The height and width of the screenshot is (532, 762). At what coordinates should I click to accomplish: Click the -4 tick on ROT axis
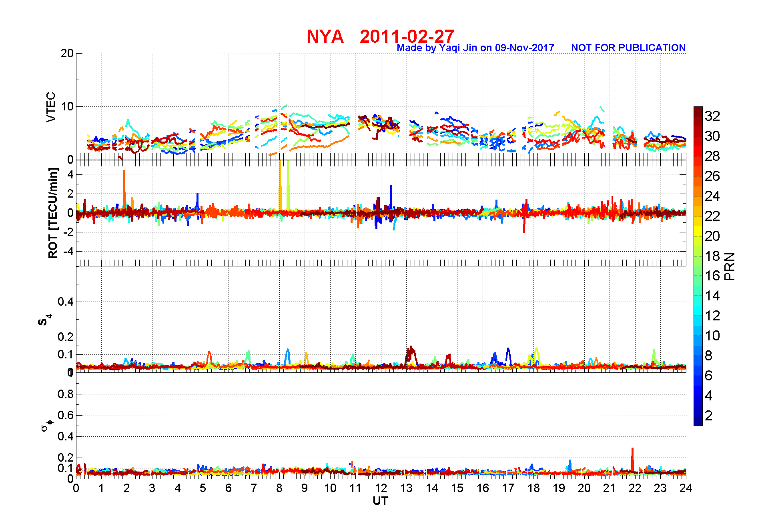[68, 252]
